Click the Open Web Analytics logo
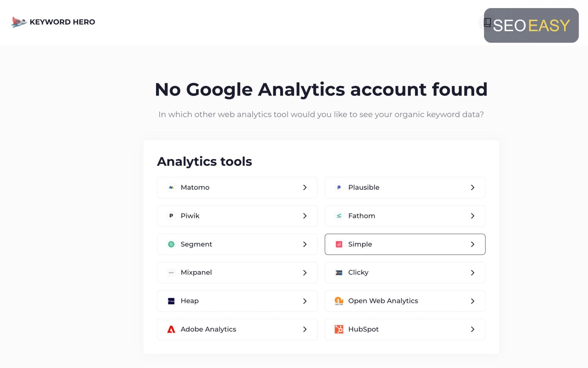Screen dimensions: 588x368 click(x=339, y=301)
